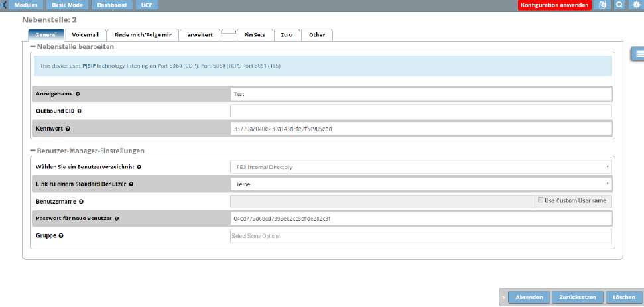The width and height of the screenshot is (644, 307).
Task: Click into the Outbound CID field
Action: [420, 111]
